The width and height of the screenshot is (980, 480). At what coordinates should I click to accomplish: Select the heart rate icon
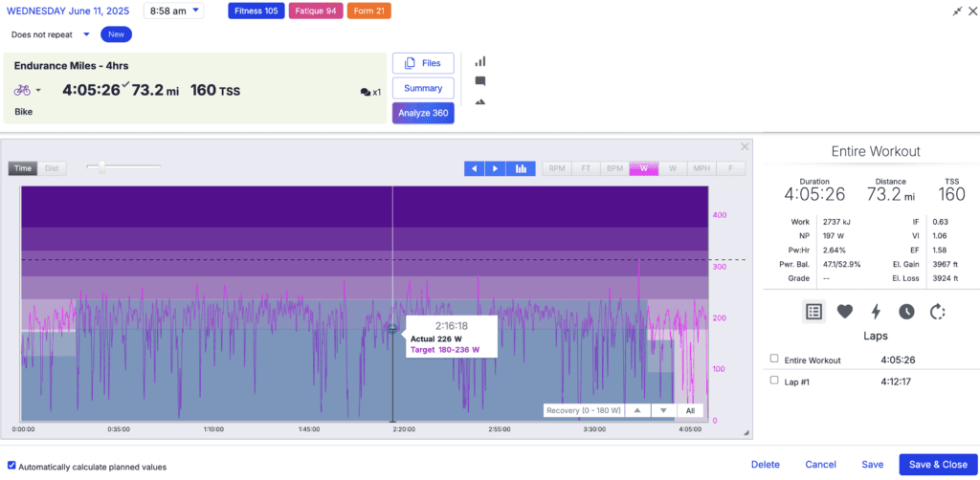point(845,312)
